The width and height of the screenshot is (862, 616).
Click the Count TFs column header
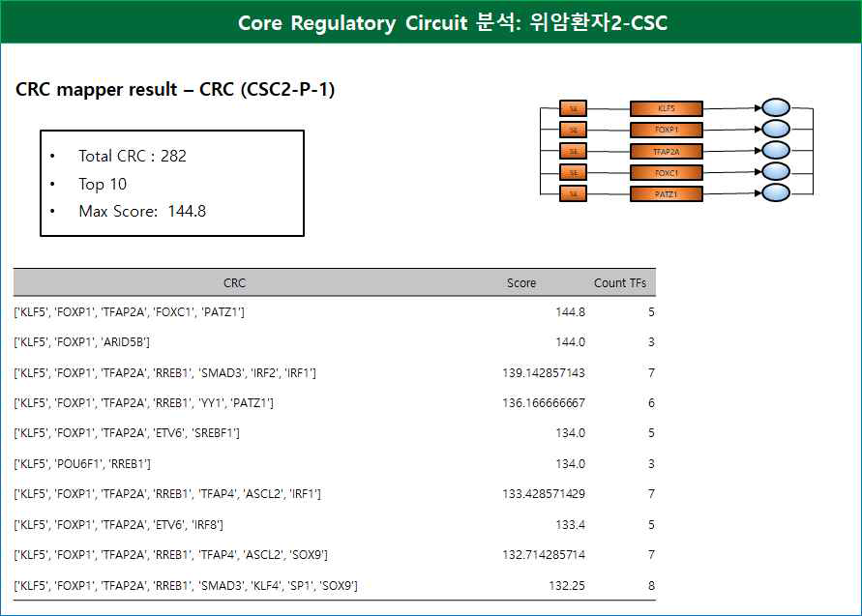(620, 283)
